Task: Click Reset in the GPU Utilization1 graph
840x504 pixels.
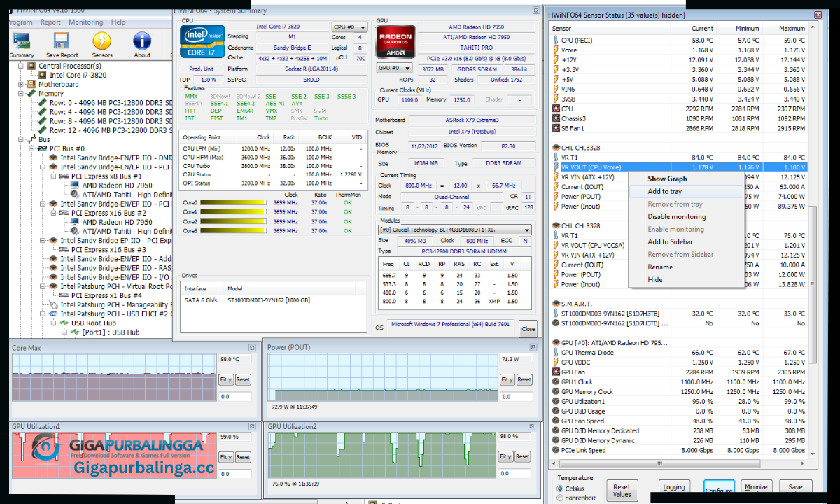Action: click(243, 456)
